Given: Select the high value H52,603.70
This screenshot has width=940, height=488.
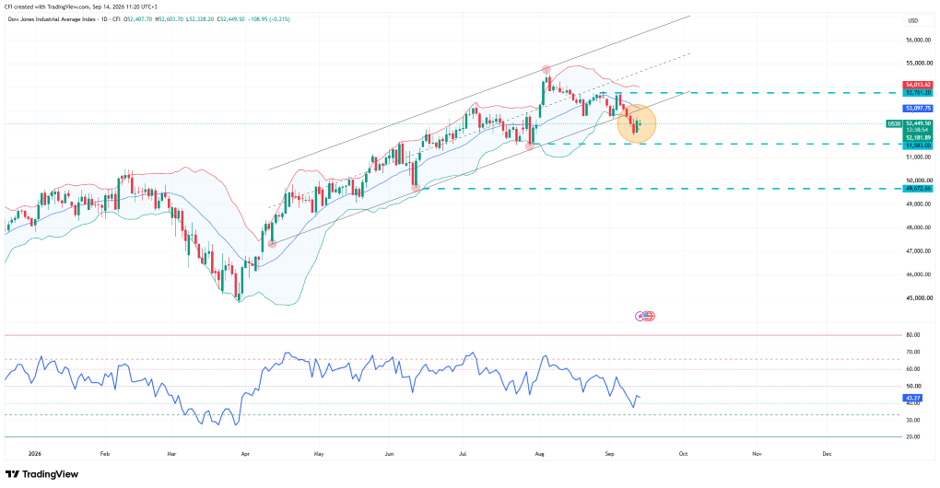Looking at the screenshot, I should (x=169, y=19).
